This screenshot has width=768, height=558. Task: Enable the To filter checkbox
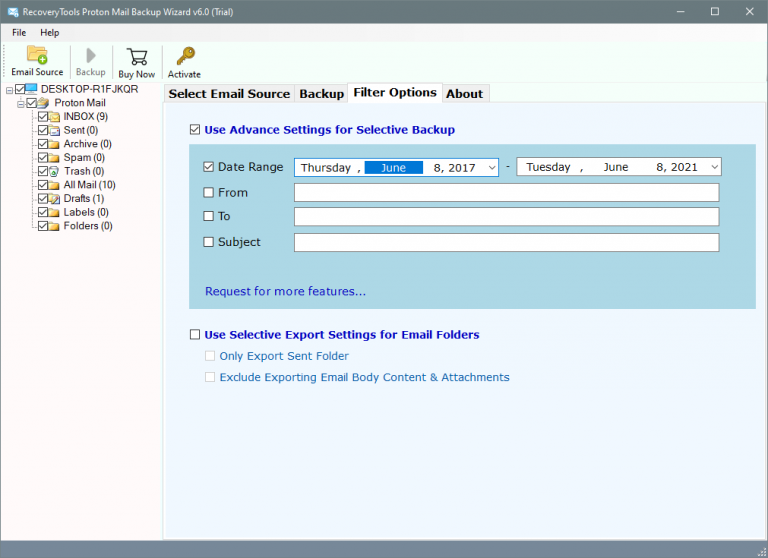[209, 216]
